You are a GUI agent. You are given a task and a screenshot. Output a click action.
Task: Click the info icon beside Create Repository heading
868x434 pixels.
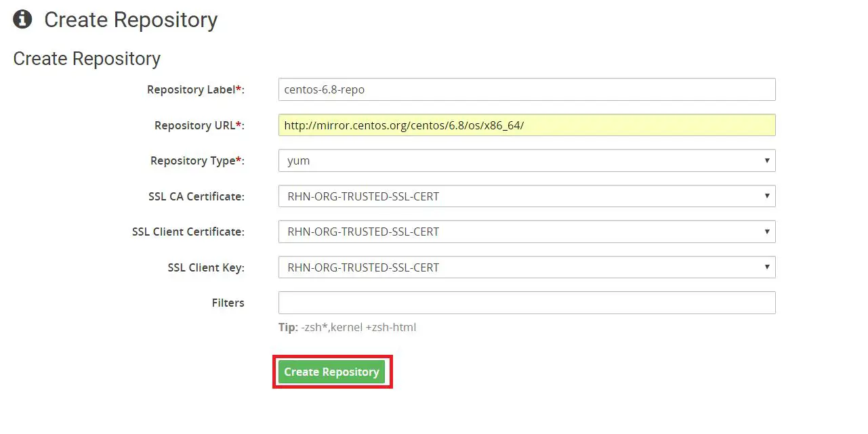tap(22, 19)
